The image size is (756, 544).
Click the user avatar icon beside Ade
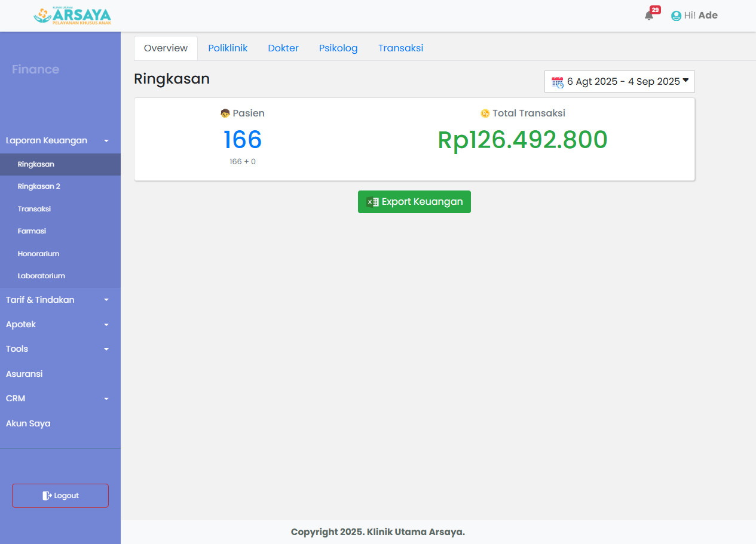(x=676, y=16)
